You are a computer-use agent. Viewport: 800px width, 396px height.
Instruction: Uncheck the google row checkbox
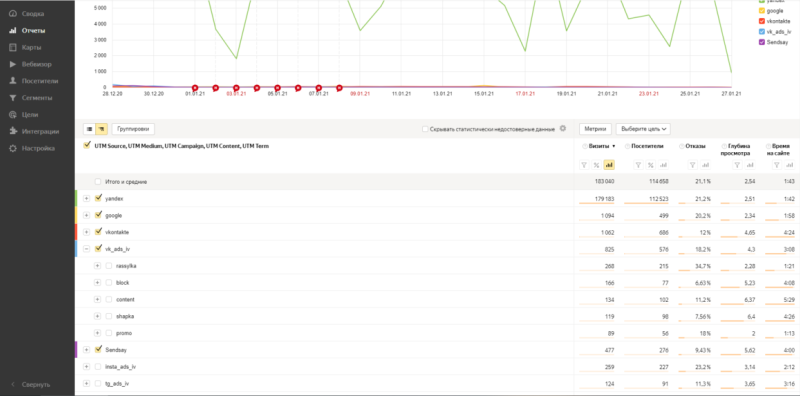click(98, 215)
